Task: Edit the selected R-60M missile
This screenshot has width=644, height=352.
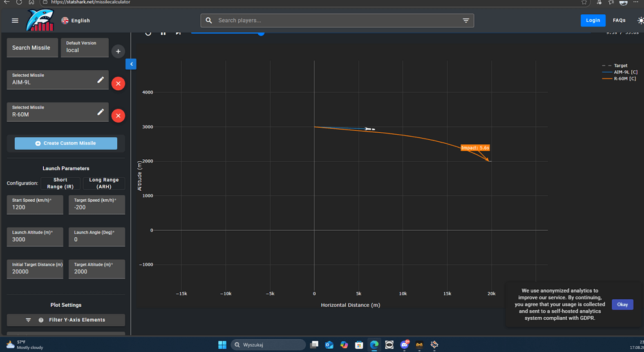Action: click(100, 112)
